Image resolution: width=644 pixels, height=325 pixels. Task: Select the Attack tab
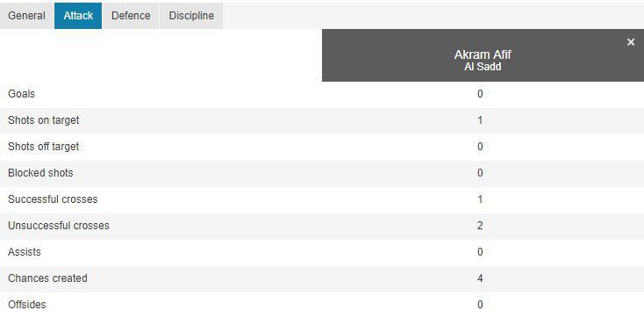[x=78, y=16]
